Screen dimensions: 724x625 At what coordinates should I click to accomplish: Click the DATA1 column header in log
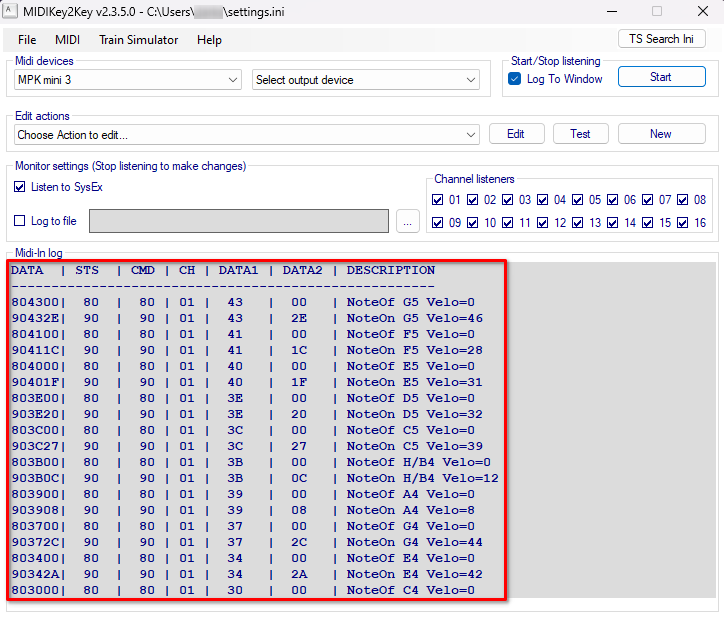point(238,270)
